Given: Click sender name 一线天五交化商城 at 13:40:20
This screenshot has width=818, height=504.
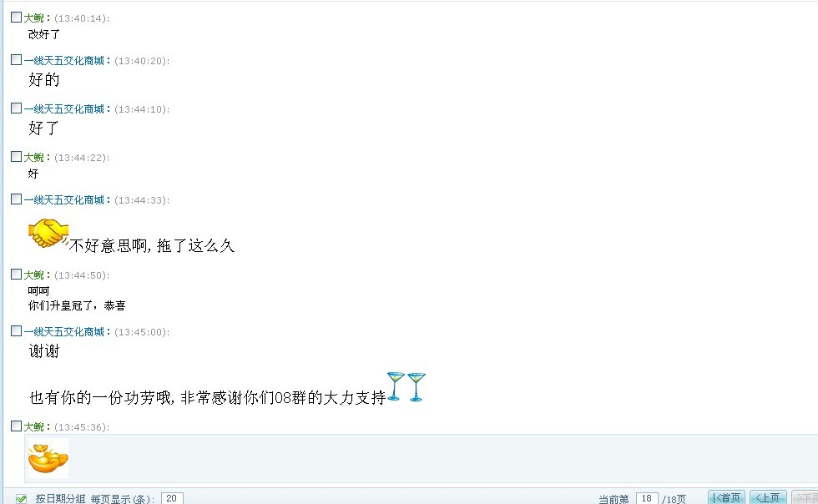Looking at the screenshot, I should 63,61.
